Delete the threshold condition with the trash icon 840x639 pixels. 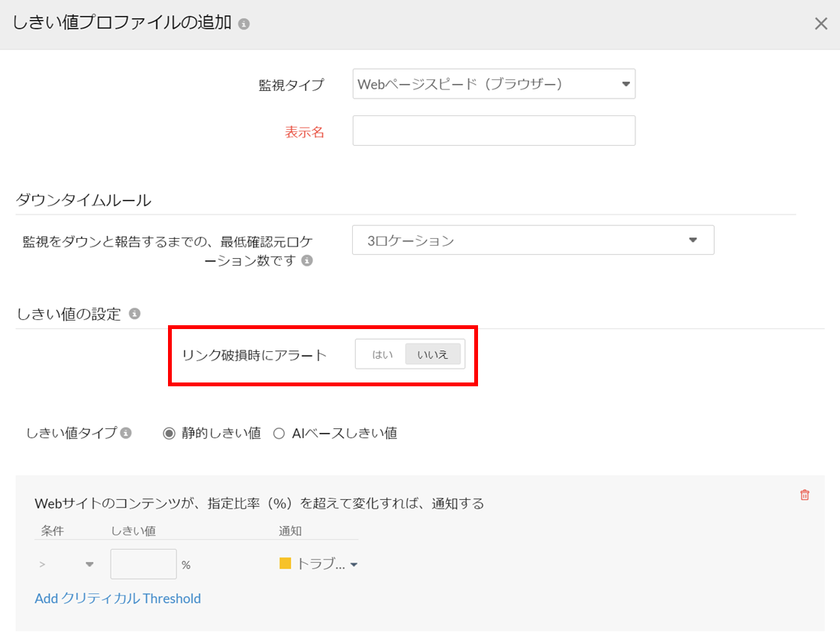(804, 495)
